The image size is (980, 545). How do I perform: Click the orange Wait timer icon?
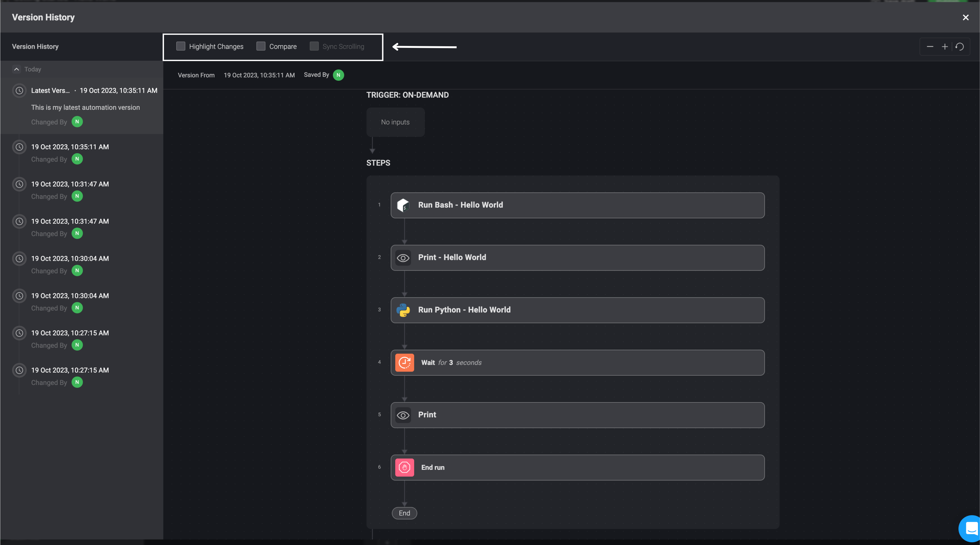click(404, 363)
